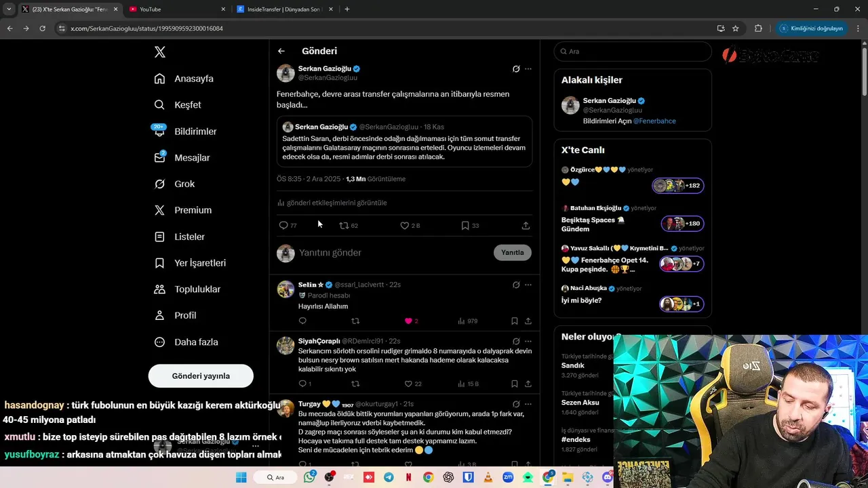Open Listeler in sidebar
The image size is (868, 488).
pyautogui.click(x=179, y=237)
